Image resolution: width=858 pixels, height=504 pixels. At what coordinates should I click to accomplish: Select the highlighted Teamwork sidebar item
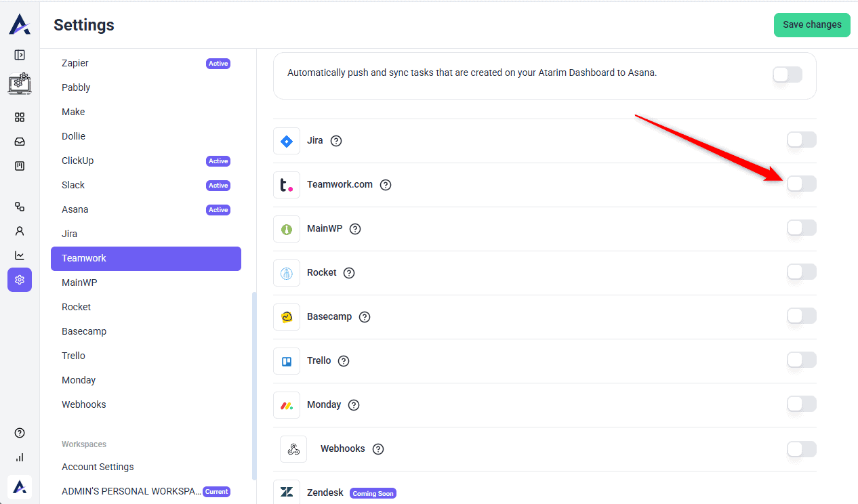[x=146, y=258]
